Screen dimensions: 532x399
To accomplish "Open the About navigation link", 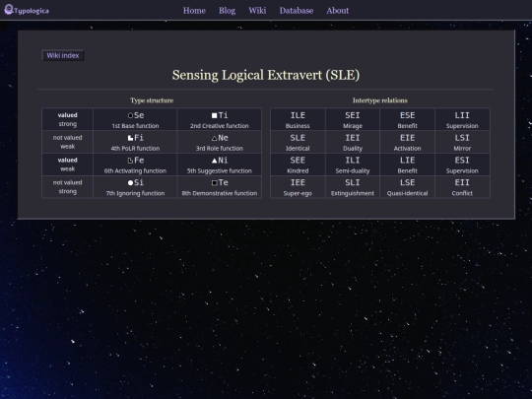I will click(x=337, y=11).
